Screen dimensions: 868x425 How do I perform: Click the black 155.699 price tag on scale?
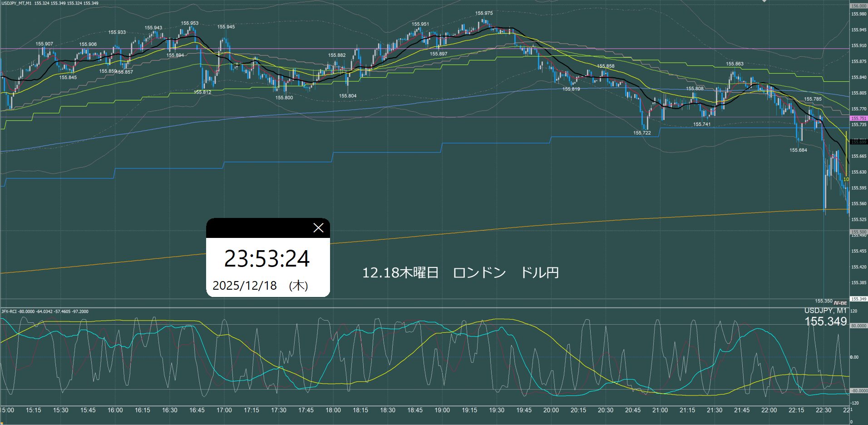(x=858, y=142)
